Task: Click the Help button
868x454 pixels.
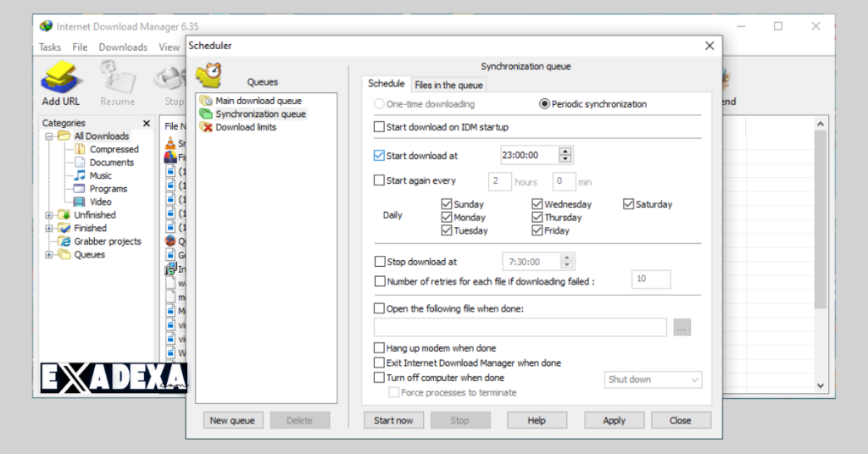Action: click(537, 420)
